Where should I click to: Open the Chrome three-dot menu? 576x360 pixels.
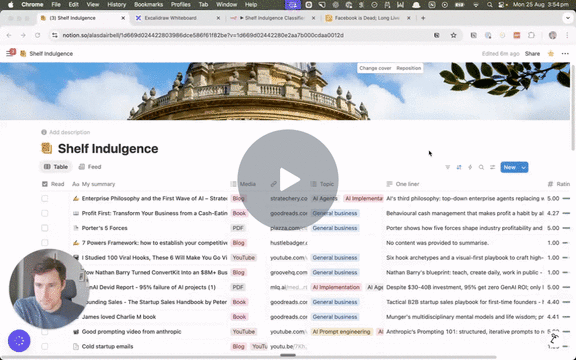point(567,35)
